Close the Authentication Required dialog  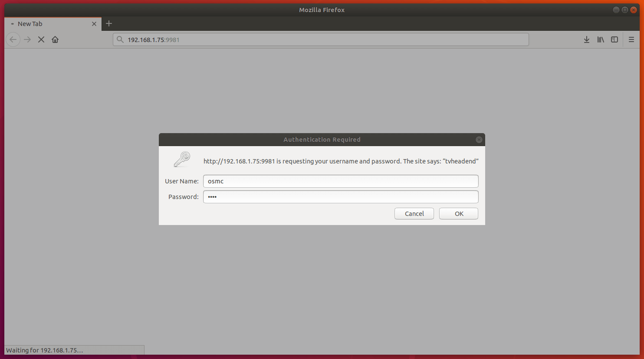pyautogui.click(x=479, y=140)
